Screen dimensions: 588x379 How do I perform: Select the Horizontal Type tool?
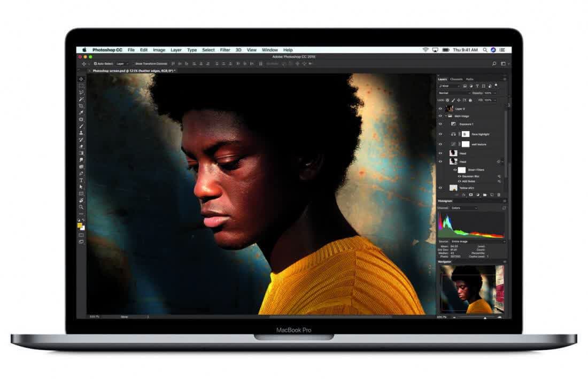click(81, 180)
